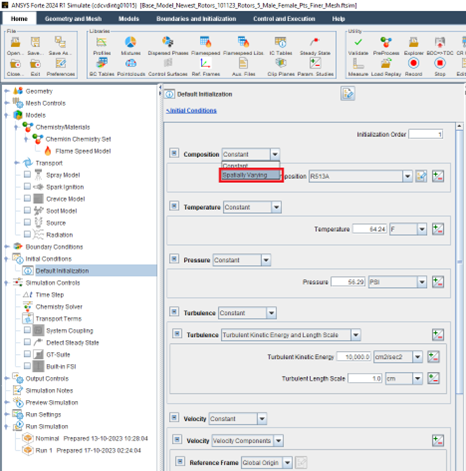Viewport: 466px width, 471px height.
Task: Enable the GT-Suite checkbox
Action: pos(27,354)
